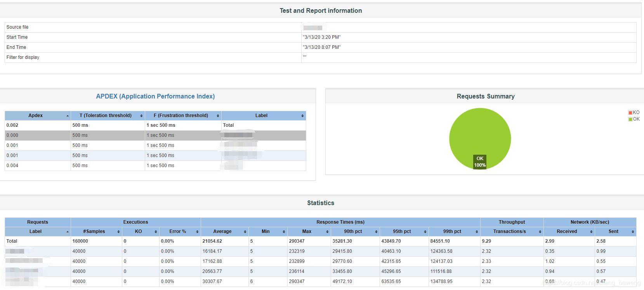Click the Network (KB/sec) group header

(x=590, y=222)
